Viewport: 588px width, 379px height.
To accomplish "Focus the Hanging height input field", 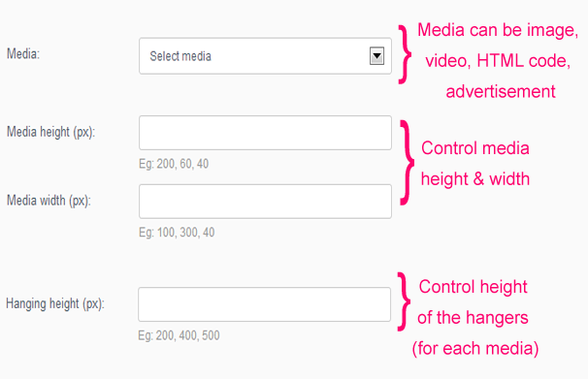I will coord(264,304).
